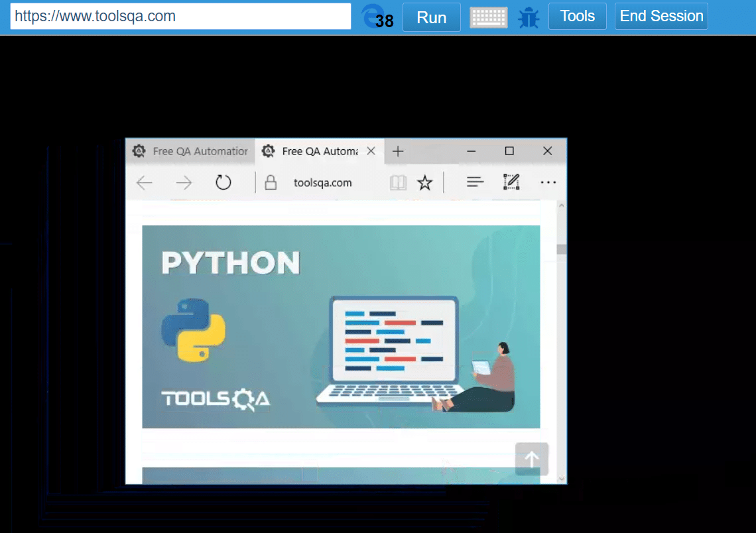Click the back navigation arrow in Edge
756x533 pixels.
point(144,182)
